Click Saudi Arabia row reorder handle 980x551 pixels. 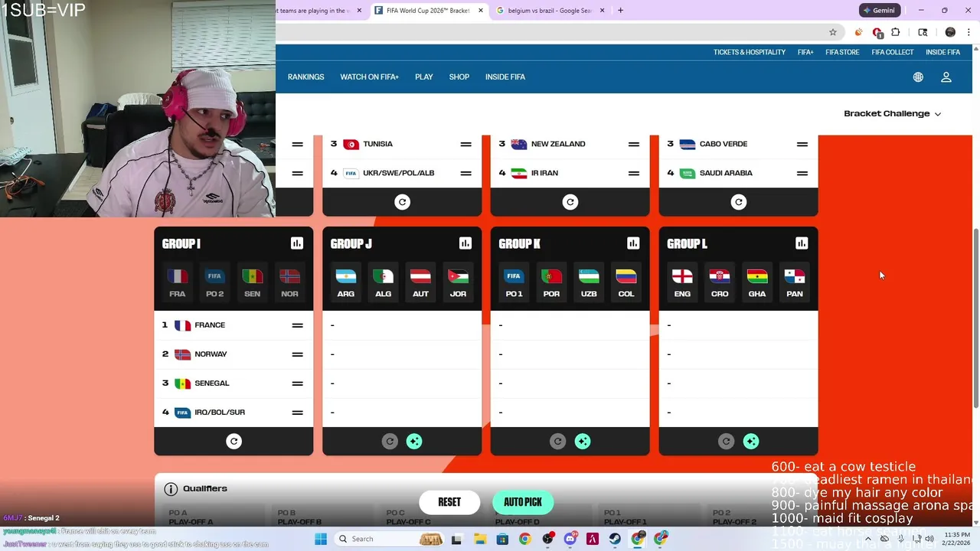click(x=802, y=173)
